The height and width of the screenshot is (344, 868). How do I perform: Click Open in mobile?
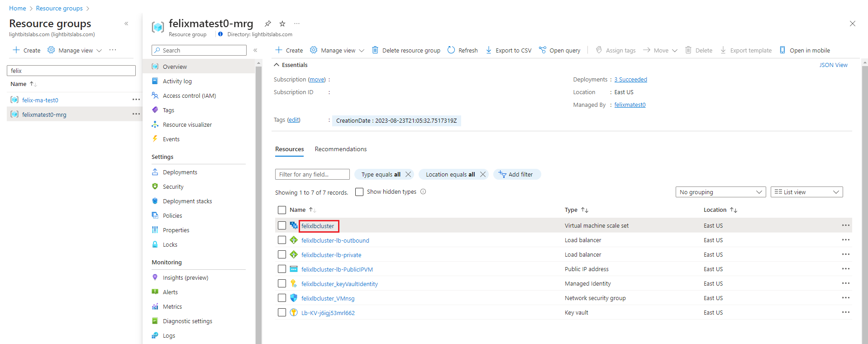point(805,50)
